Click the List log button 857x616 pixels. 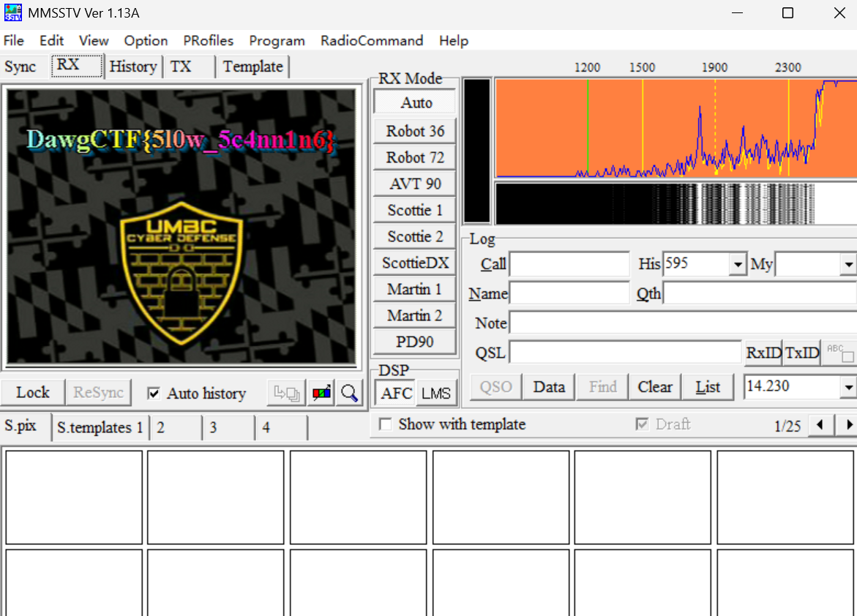pyautogui.click(x=708, y=387)
